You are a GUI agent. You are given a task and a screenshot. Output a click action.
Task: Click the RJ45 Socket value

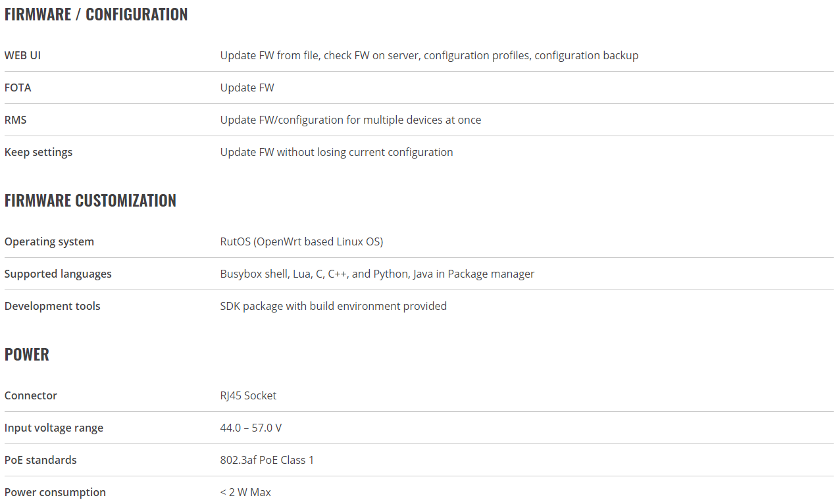(x=248, y=396)
